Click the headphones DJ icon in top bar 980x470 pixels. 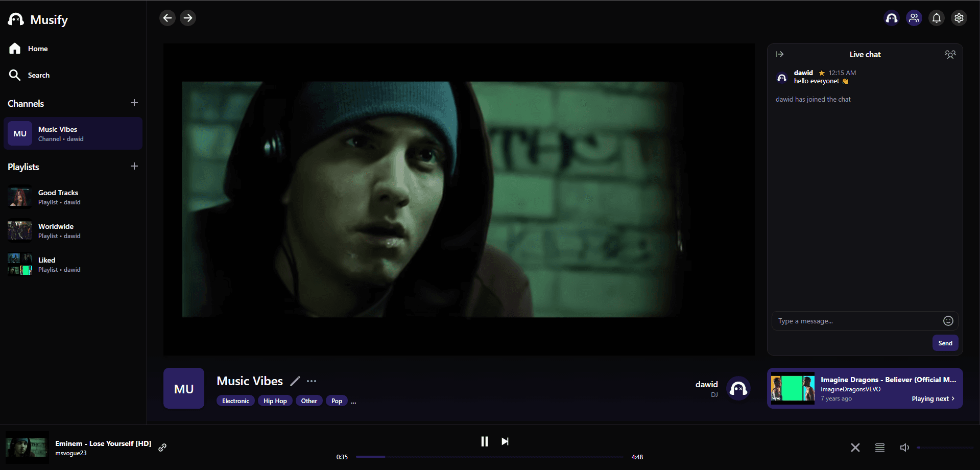pos(892,18)
